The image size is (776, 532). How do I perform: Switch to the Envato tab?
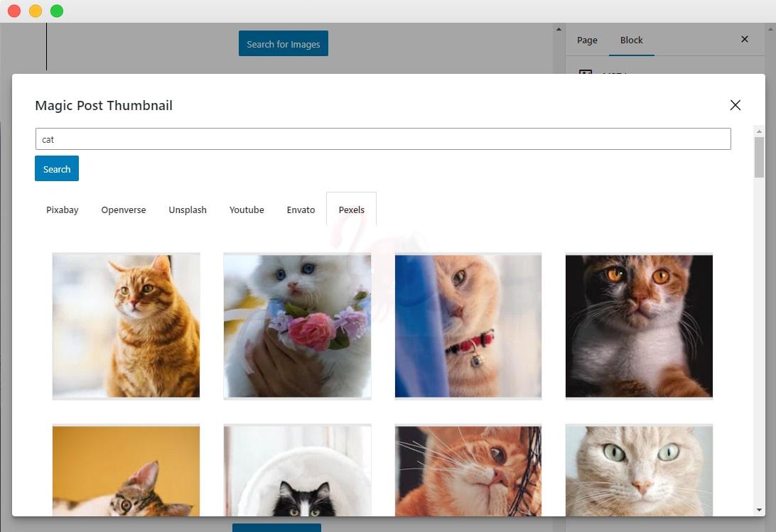tap(301, 210)
